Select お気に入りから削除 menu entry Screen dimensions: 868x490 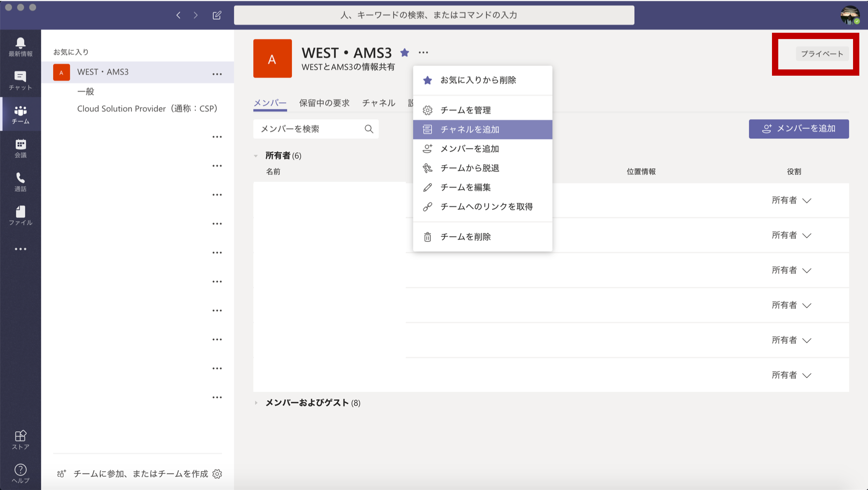click(x=482, y=80)
